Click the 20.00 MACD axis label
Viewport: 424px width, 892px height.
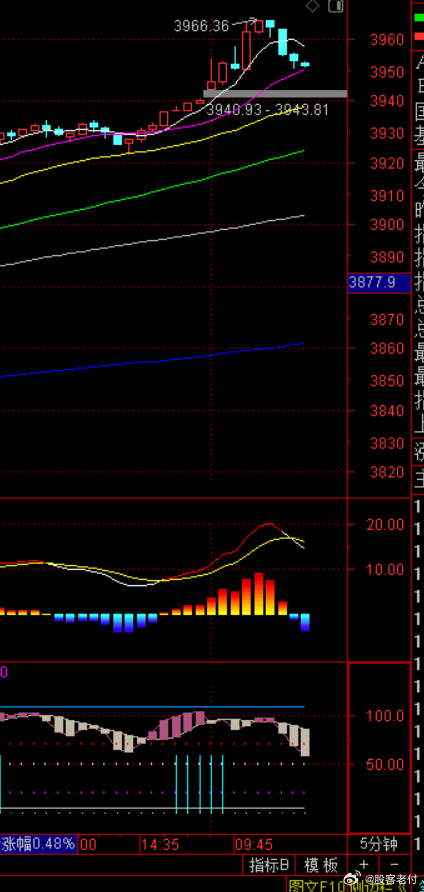tap(385, 525)
